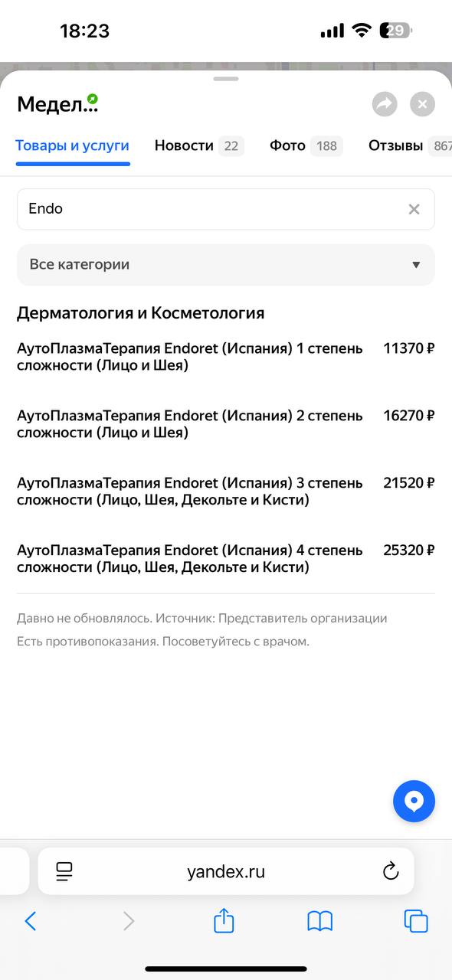Select the Товары и услуги tab

pyautogui.click(x=73, y=145)
